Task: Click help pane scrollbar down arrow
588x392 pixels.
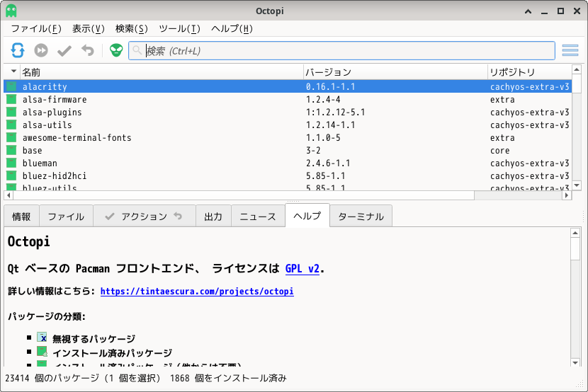Action: (x=575, y=362)
